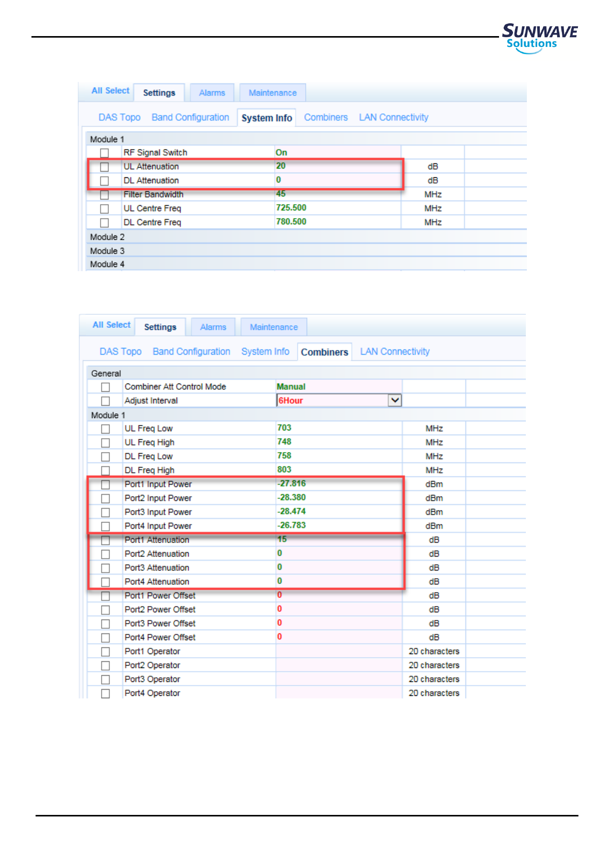Expand the Module 2 section in System Info
Screen dimensions: 614x868
(x=306, y=237)
